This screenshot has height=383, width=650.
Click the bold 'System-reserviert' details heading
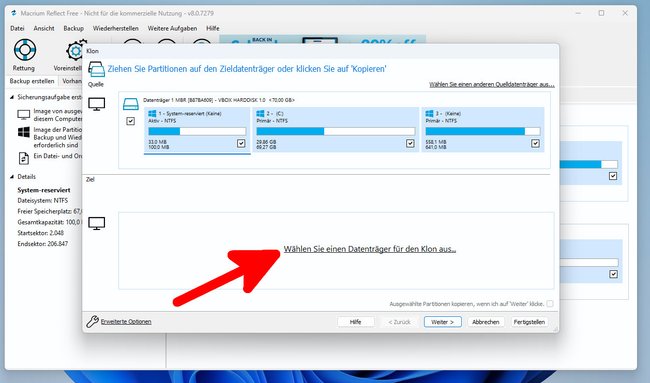coord(44,190)
